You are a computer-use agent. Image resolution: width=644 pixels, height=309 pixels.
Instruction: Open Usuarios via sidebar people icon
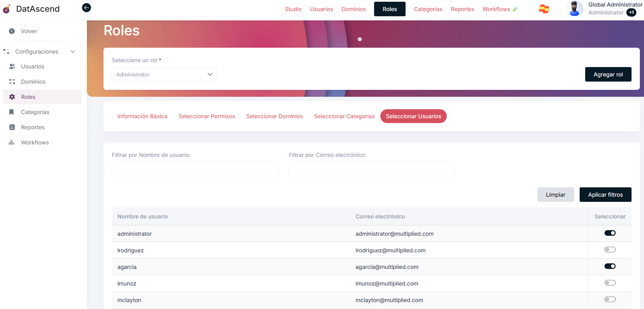pos(12,66)
